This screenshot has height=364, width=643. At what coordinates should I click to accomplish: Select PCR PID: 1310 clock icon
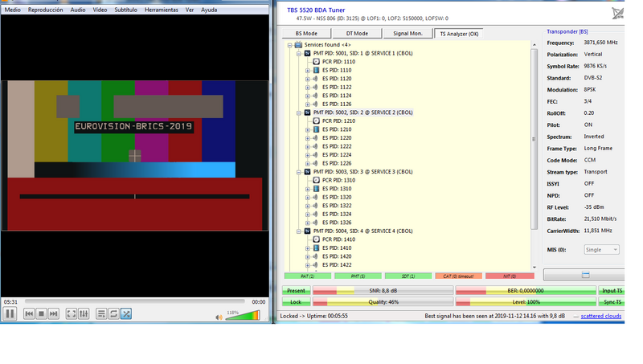(316, 180)
